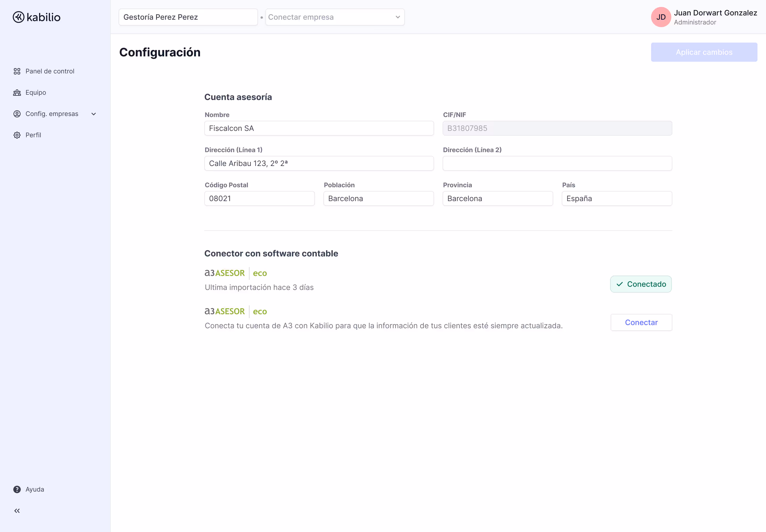Open the Gestoría Perez Perez selector
This screenshot has height=532, width=766.
tap(188, 17)
